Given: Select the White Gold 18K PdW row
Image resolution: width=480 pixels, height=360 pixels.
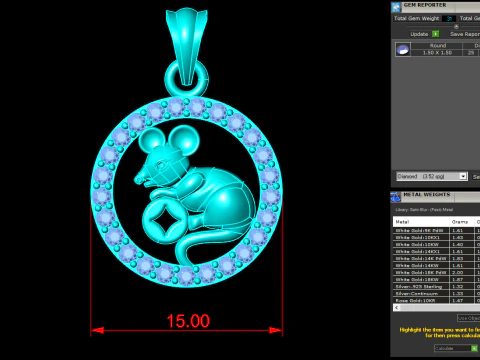Looking at the screenshot, I should coord(436,272).
